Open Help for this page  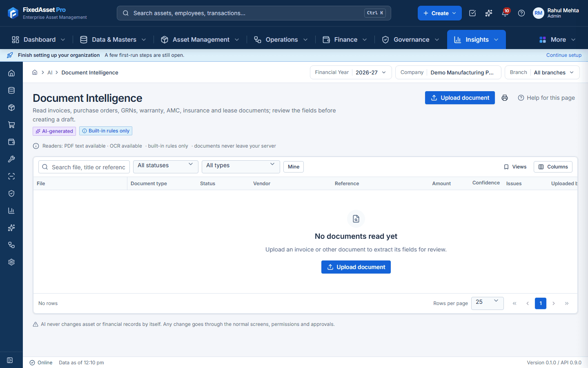[x=546, y=98]
